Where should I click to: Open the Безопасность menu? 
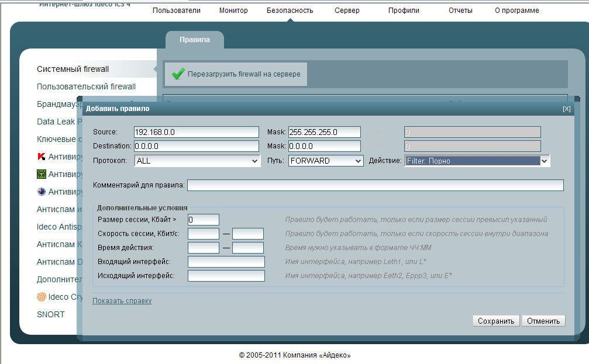(x=290, y=11)
